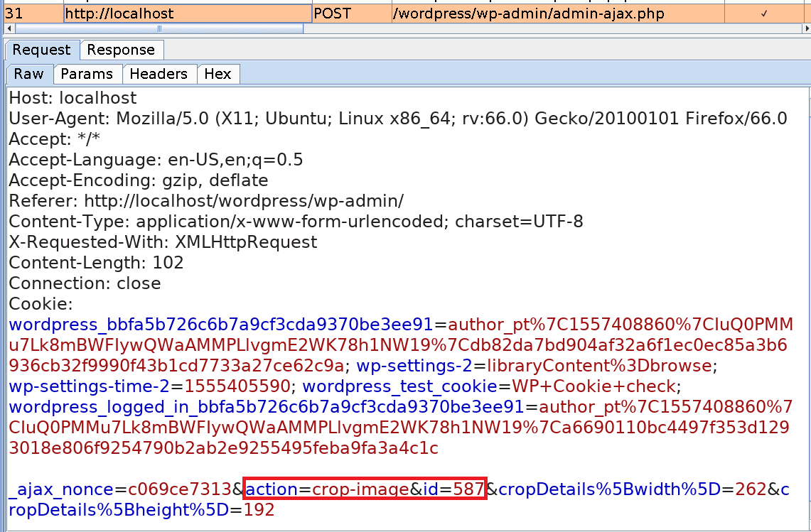Select the checkmark in row 31
The width and height of the screenshot is (811, 532).
[764, 13]
